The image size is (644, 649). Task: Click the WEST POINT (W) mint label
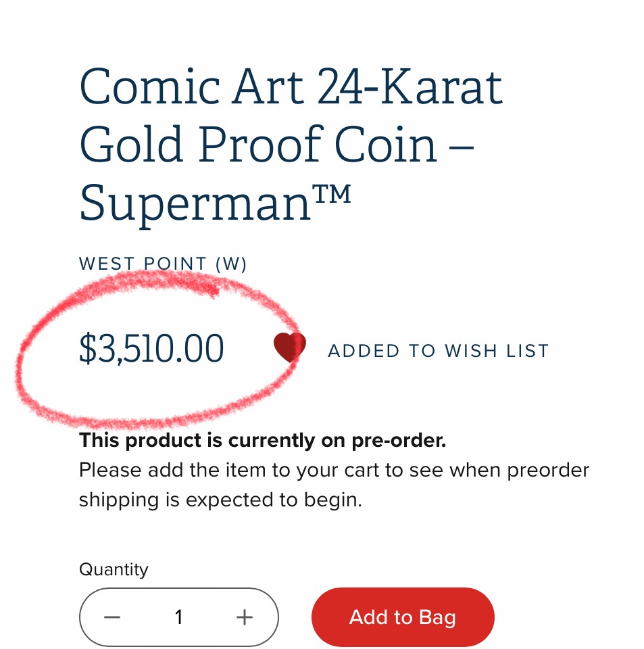coord(163,264)
